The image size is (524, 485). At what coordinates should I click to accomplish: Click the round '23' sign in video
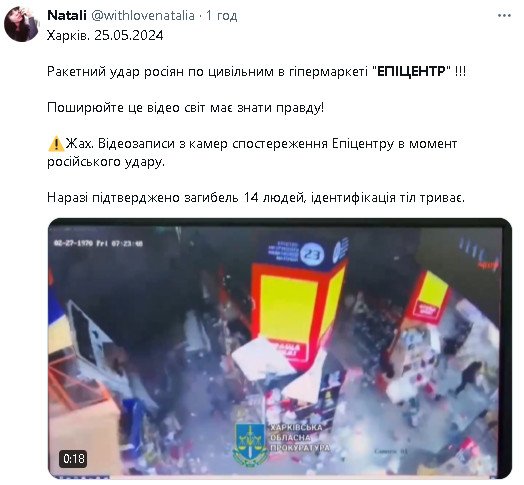(x=312, y=254)
